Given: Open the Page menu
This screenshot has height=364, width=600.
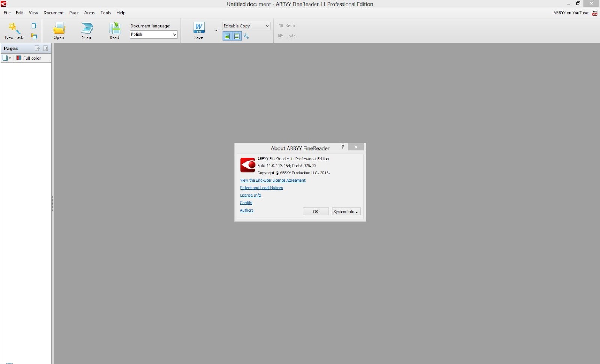Looking at the screenshot, I should (x=74, y=13).
